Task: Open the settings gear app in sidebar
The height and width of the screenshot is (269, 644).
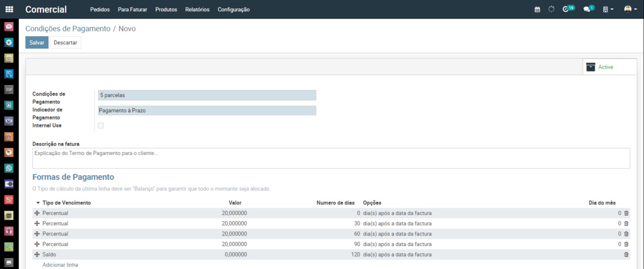Action: tap(9, 43)
